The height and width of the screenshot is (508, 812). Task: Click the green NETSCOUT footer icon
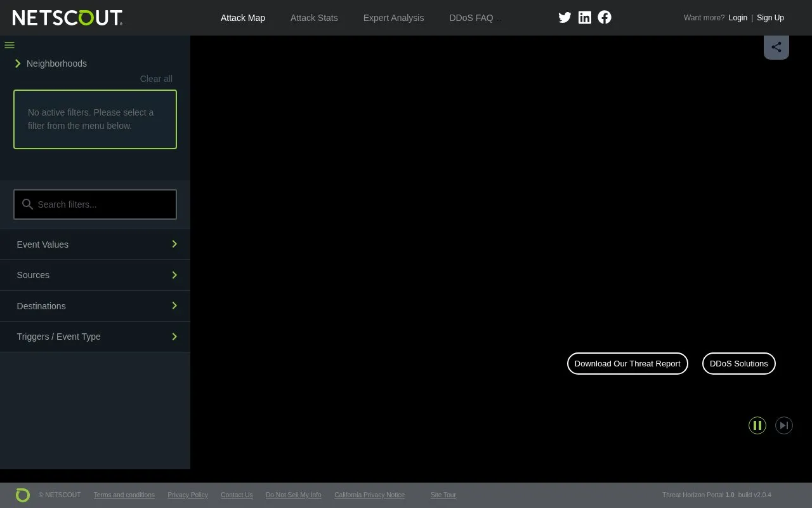[x=23, y=495]
